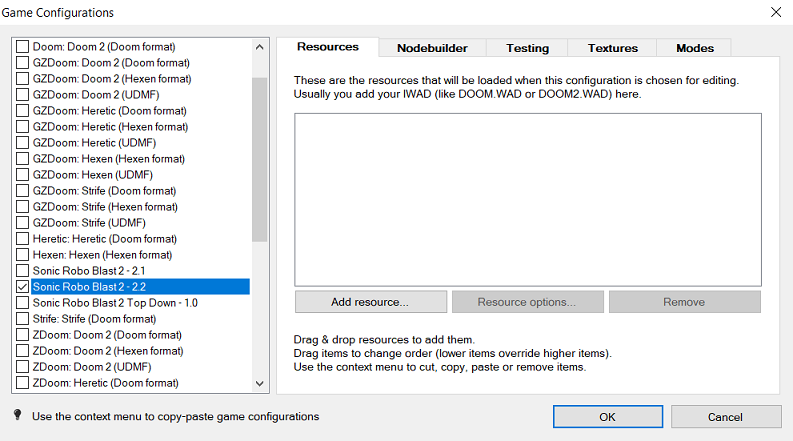Click the Add resource... button
This screenshot has width=793, height=441.
[371, 302]
